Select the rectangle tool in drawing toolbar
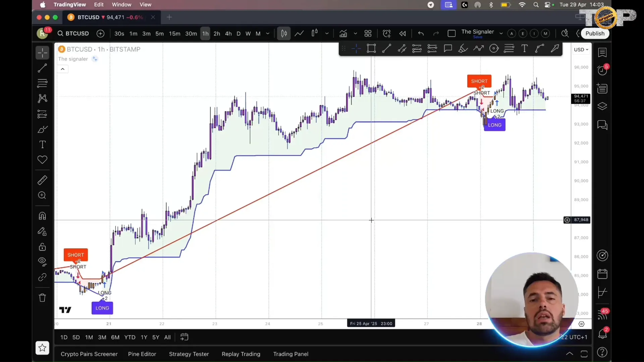The image size is (644, 362). (x=371, y=49)
